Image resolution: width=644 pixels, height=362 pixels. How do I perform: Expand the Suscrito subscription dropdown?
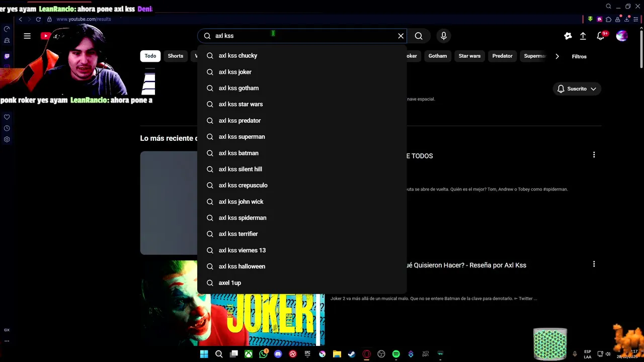click(577, 88)
